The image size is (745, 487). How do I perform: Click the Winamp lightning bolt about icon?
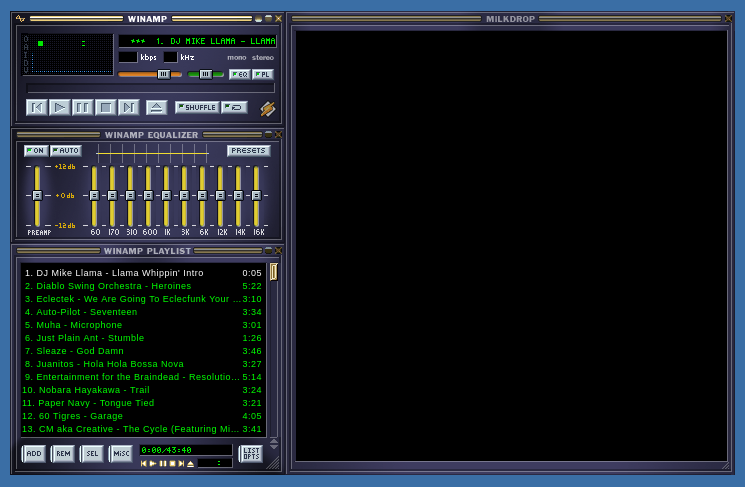click(267, 109)
